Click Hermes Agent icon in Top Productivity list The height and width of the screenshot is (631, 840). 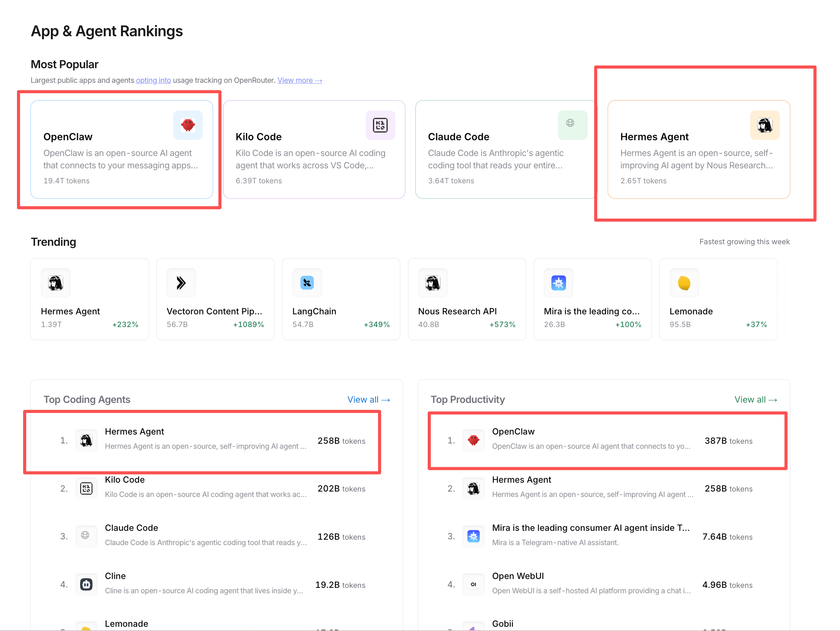click(x=474, y=488)
